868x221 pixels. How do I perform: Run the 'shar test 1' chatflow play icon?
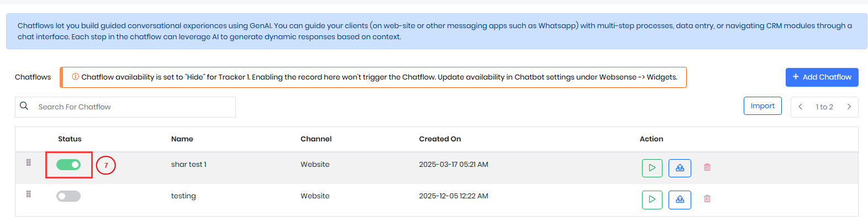click(652, 167)
